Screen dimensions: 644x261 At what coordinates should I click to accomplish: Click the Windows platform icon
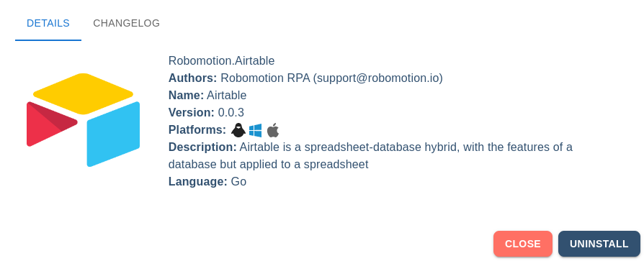(256, 131)
